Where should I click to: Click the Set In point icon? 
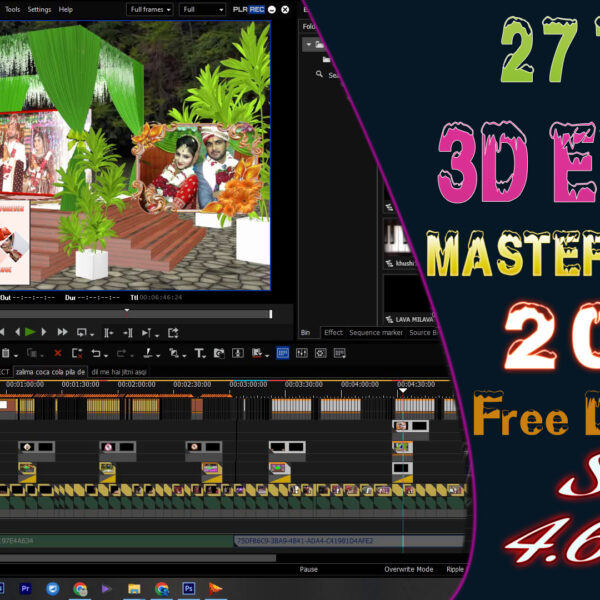[108, 332]
